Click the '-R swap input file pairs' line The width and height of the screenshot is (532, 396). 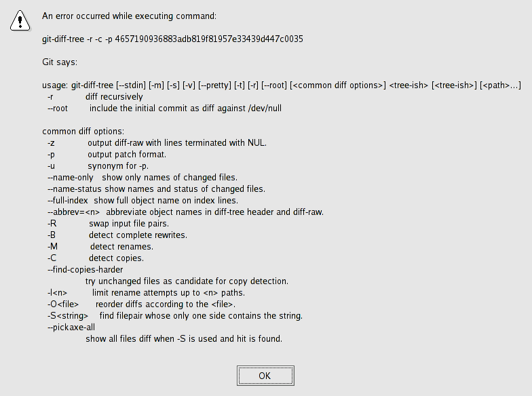point(109,224)
